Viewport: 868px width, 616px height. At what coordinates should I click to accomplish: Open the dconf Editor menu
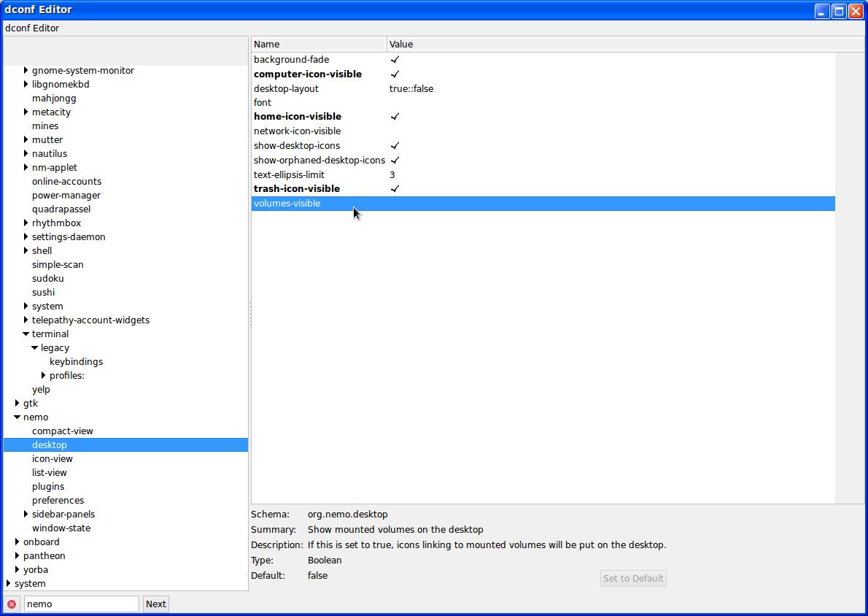point(32,28)
